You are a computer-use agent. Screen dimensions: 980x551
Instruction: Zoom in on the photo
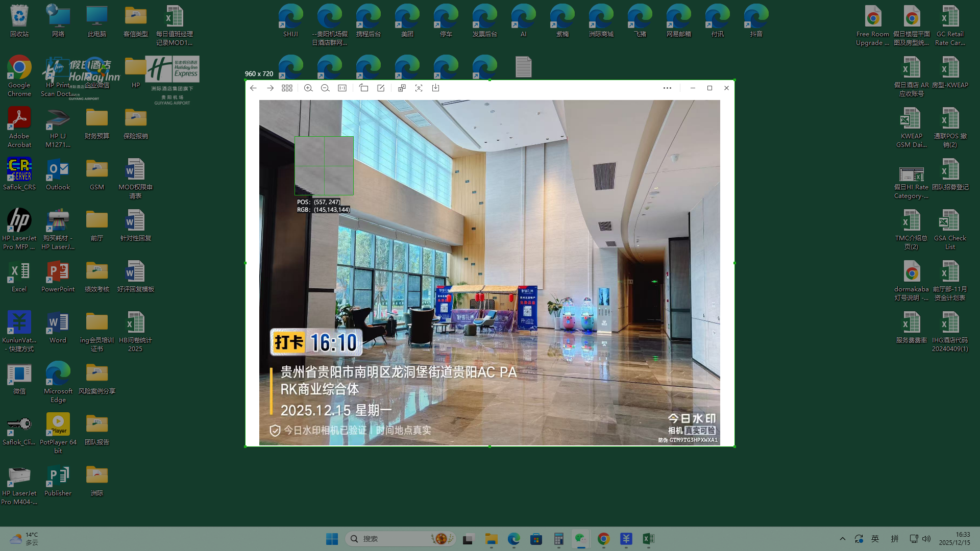click(x=308, y=88)
